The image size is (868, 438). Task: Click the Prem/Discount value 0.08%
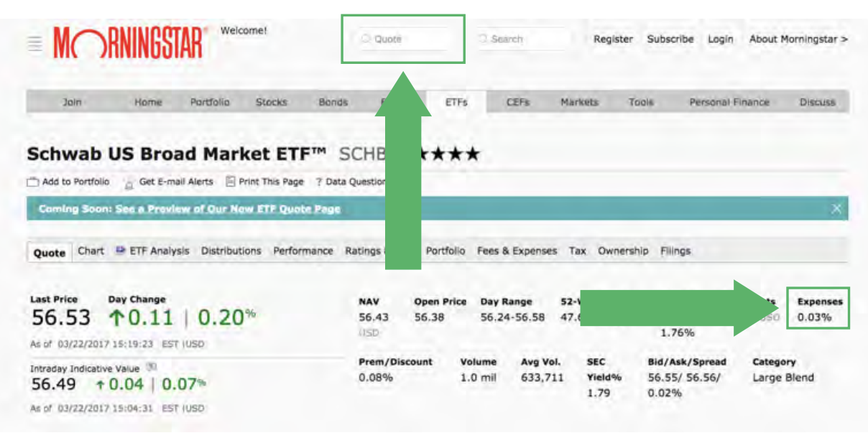376,377
